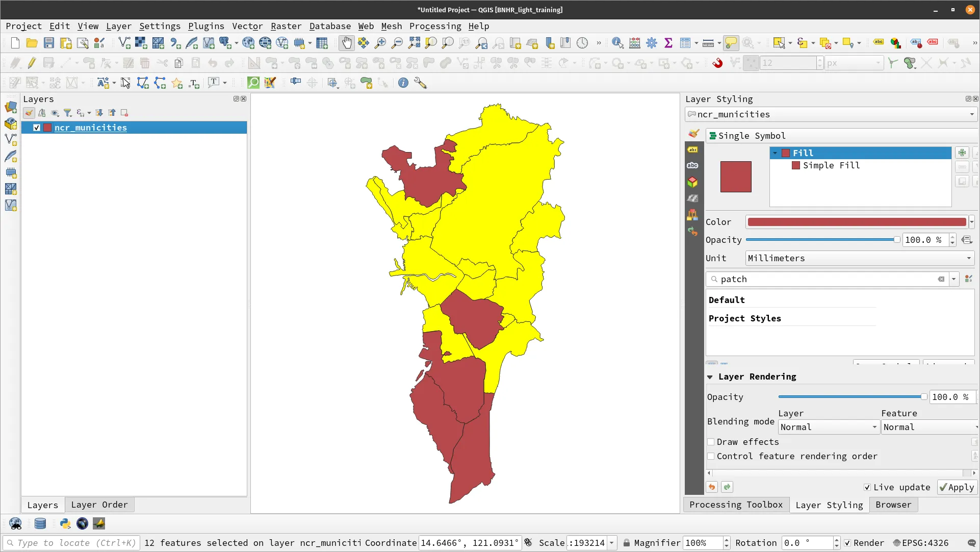Toggle ncr_municities layer visibility checkbox
Image resolution: width=980 pixels, height=552 pixels.
click(x=37, y=128)
